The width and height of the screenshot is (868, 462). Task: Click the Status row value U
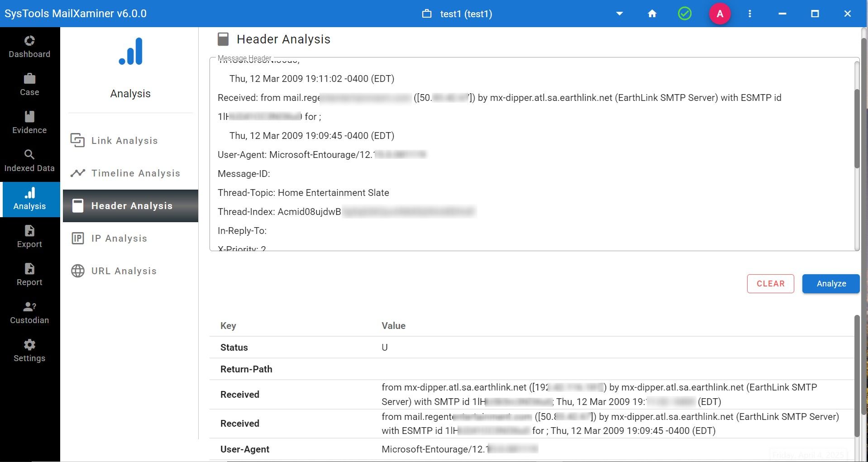click(x=385, y=348)
